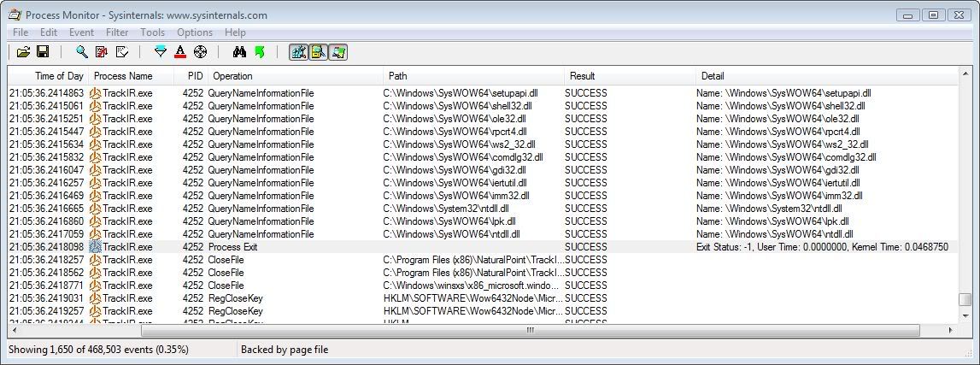Screen dimensions: 980x365
Task: Click the 21:05:36.2415832 timestamp cell
Action: pyautogui.click(x=46, y=157)
